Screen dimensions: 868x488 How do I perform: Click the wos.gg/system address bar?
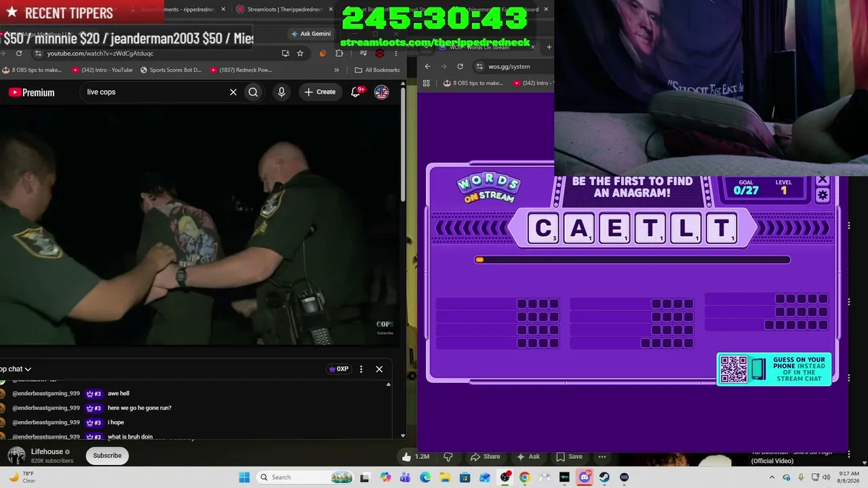509,66
